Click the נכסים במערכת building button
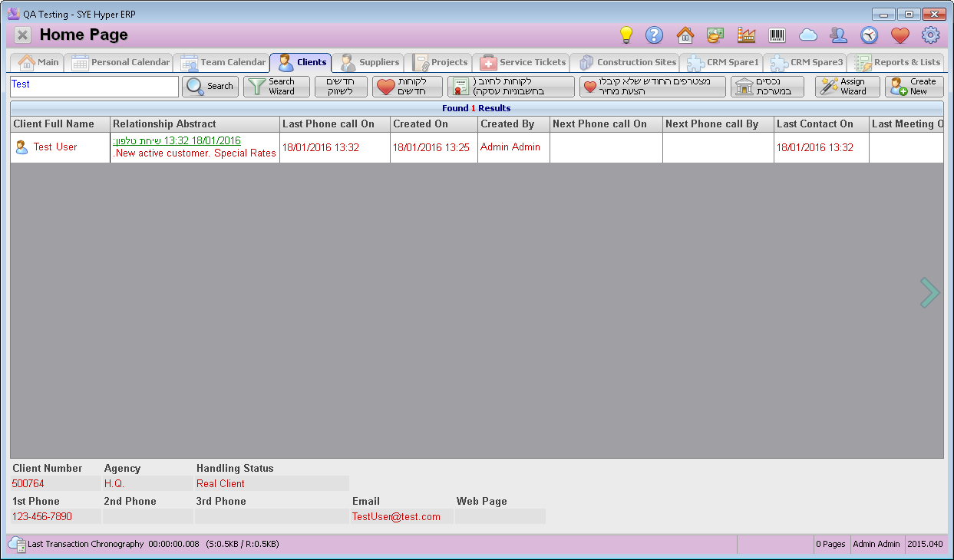 pos(767,87)
